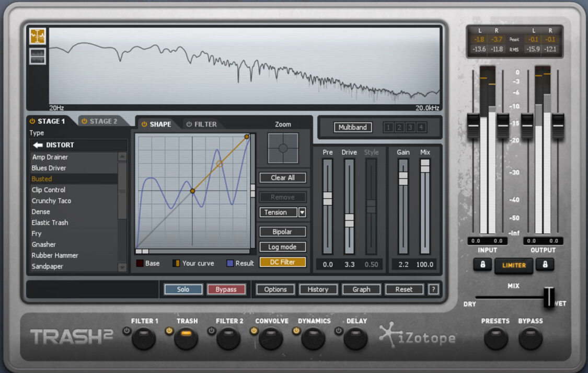
Task: Disable the DC Filter
Action: tap(282, 261)
